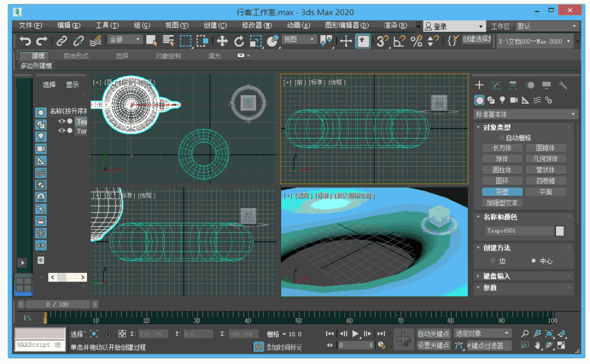Screen dimensions: 590x364
Task: Open the 全部 selection filter dropdown
Action: [x=124, y=40]
